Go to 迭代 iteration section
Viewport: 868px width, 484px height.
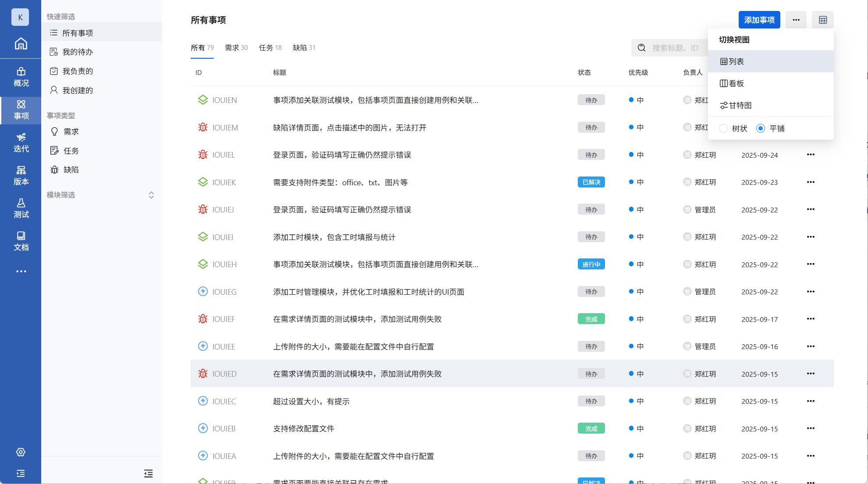(x=21, y=143)
